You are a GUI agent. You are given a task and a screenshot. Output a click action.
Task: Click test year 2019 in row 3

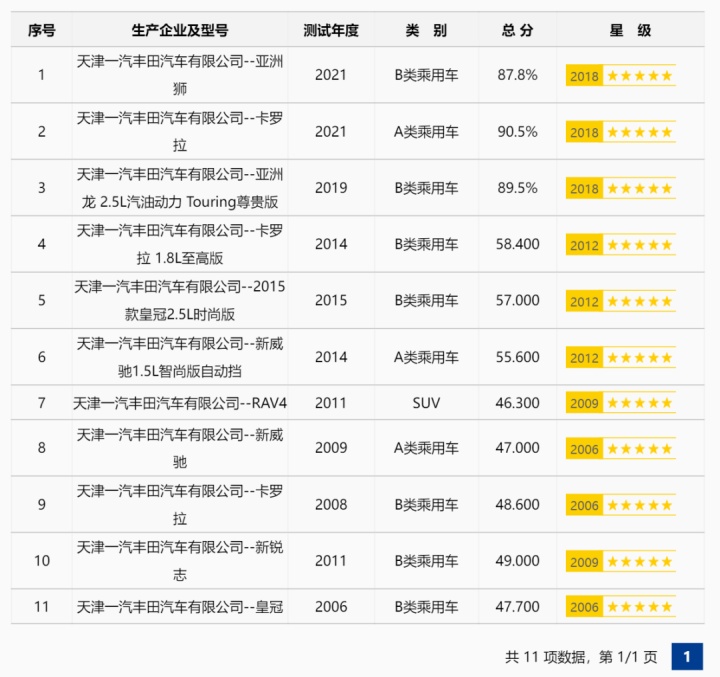(331, 187)
